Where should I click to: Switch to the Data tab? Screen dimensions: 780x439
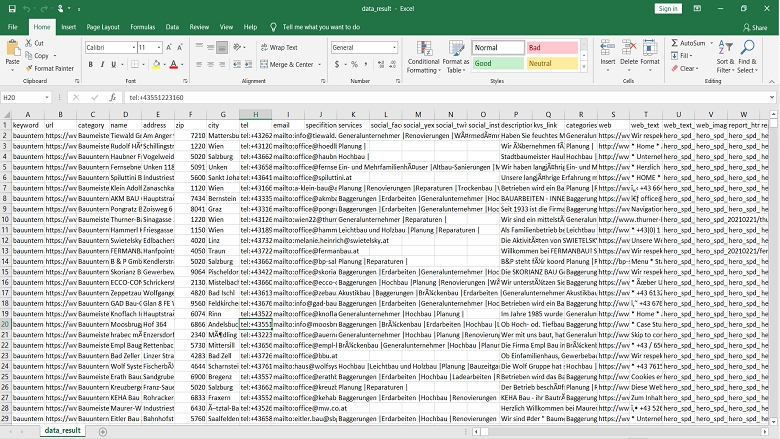pos(172,27)
